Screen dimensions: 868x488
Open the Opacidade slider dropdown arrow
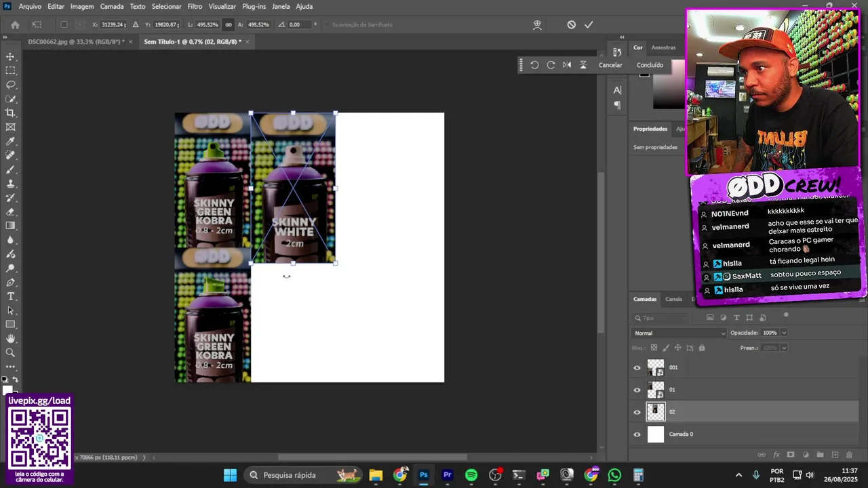[784, 333]
